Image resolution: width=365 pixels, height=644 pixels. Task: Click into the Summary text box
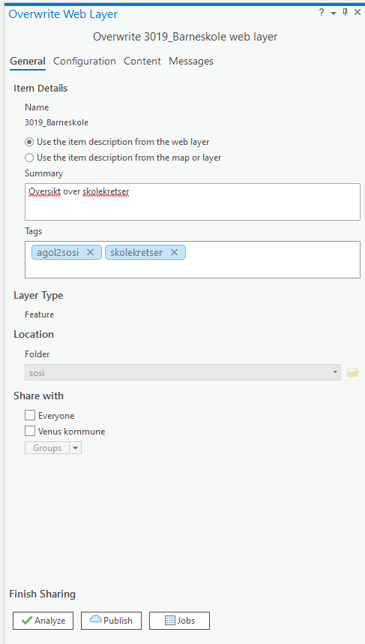193,202
